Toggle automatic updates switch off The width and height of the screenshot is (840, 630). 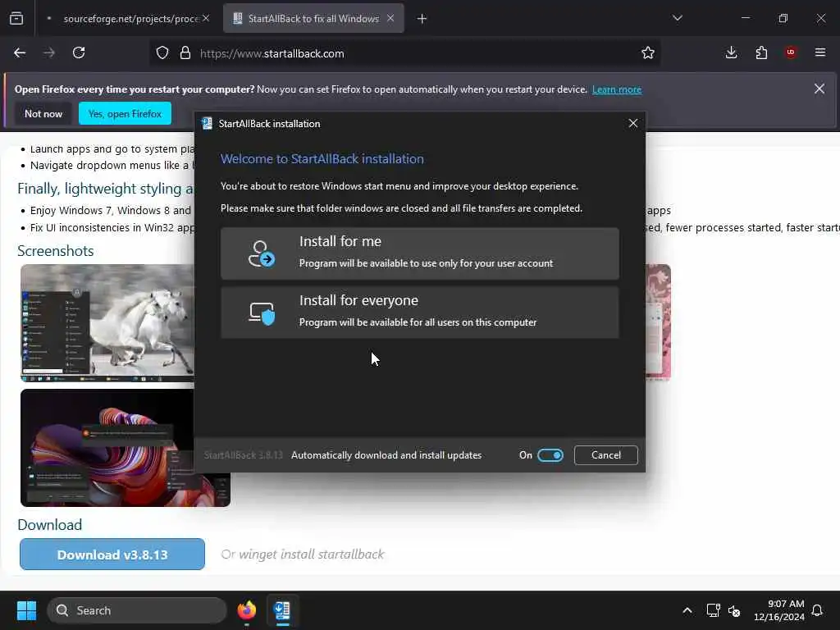click(x=550, y=455)
